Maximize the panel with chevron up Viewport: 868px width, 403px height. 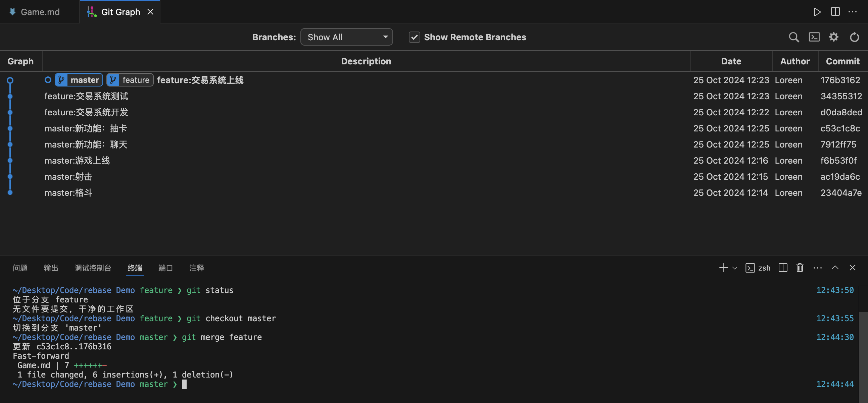(835, 268)
